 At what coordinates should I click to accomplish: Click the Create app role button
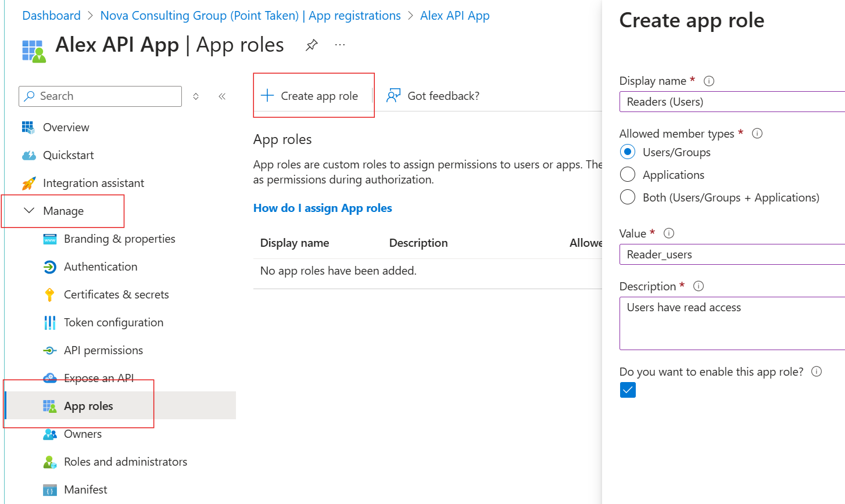310,96
